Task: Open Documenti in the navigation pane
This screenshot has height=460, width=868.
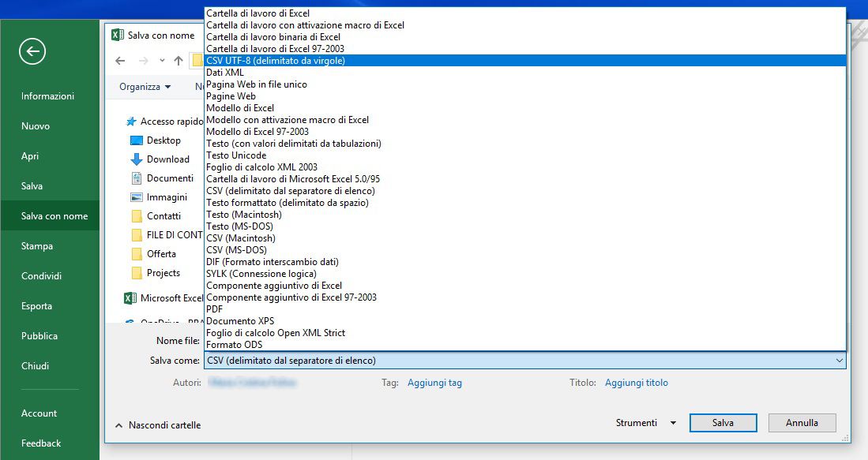Action: [x=169, y=178]
